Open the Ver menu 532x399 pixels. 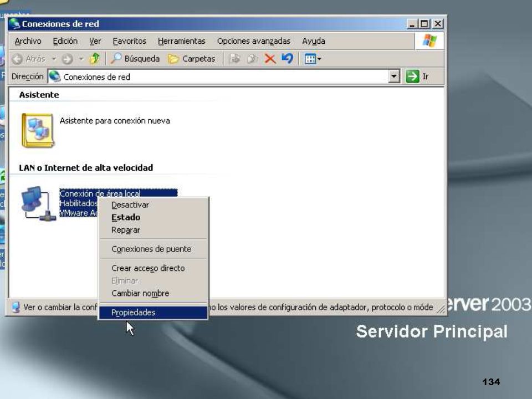(95, 41)
